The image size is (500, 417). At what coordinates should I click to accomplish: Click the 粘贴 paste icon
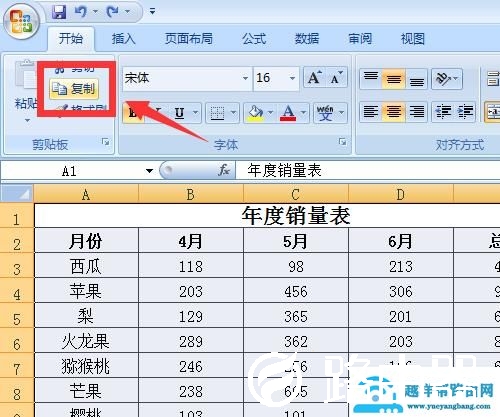pos(25,75)
